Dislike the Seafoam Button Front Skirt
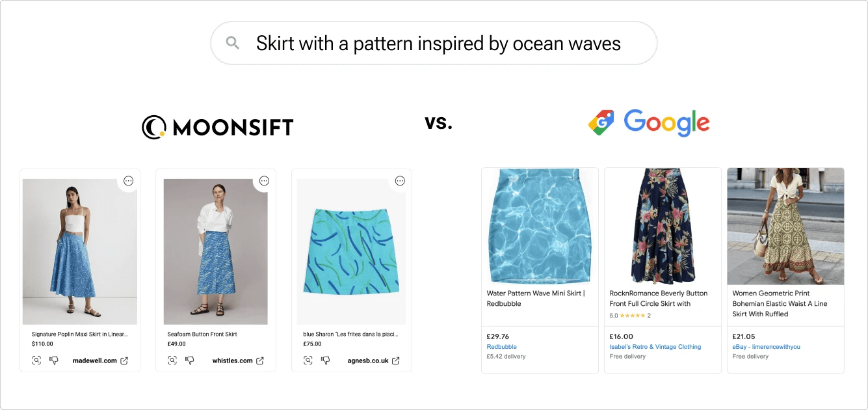The image size is (868, 410). click(190, 361)
